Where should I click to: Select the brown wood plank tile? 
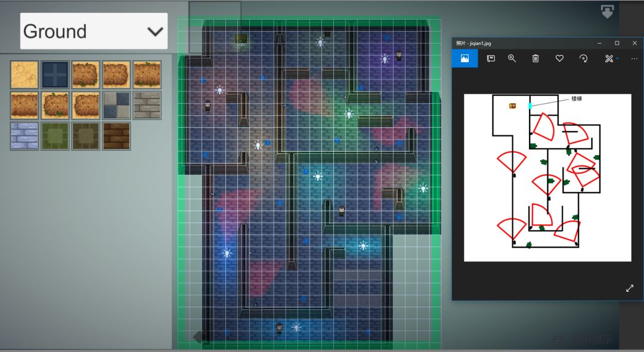(x=116, y=136)
